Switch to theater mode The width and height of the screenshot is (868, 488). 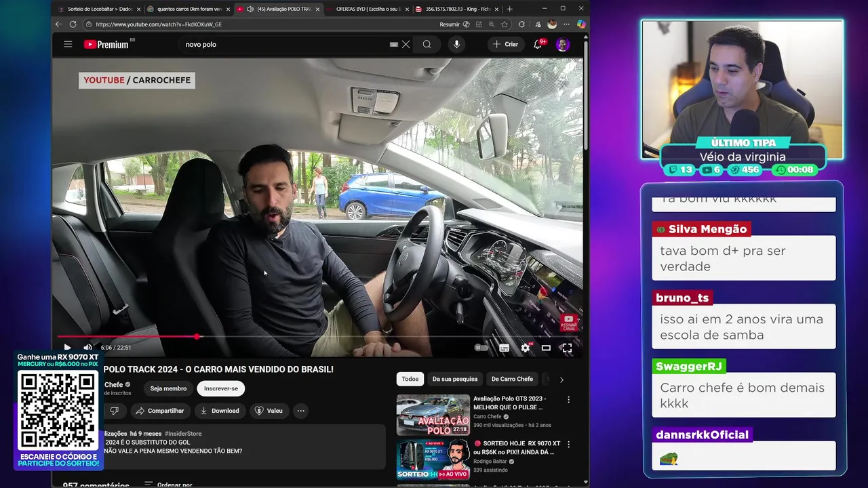[546, 348]
